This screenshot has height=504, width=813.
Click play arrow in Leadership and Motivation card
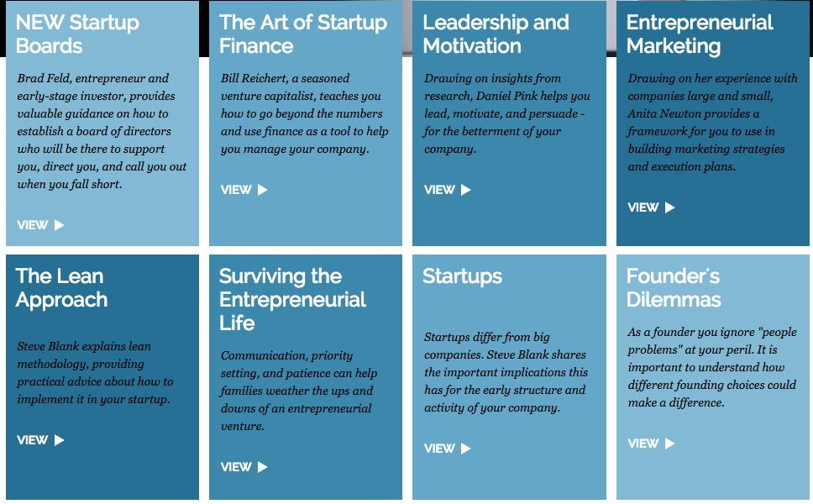click(x=466, y=190)
